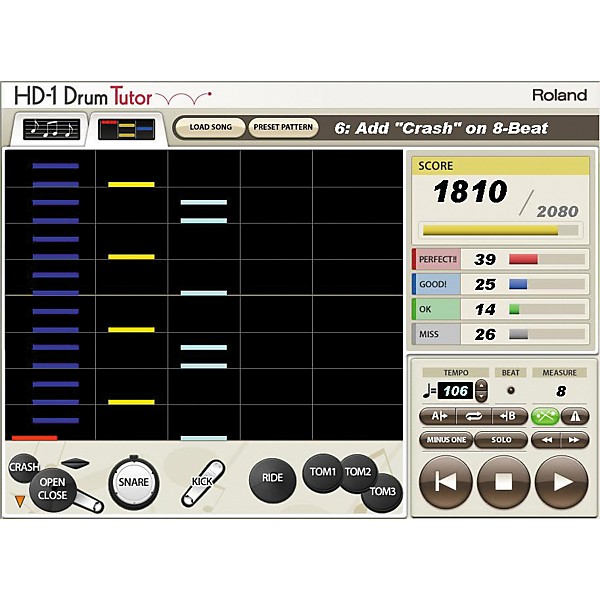This screenshot has width=600, height=600.
Task: Click the TOM1 pad
Action: tap(321, 472)
